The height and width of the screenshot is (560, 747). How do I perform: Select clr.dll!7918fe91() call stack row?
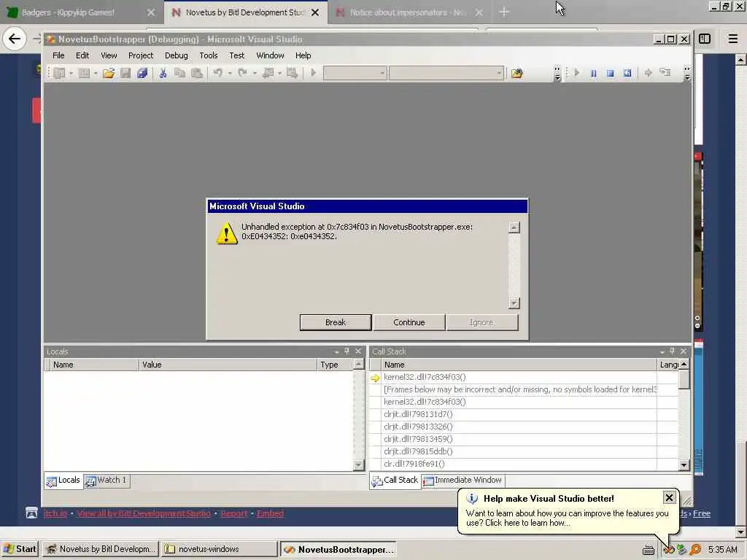(x=524, y=464)
